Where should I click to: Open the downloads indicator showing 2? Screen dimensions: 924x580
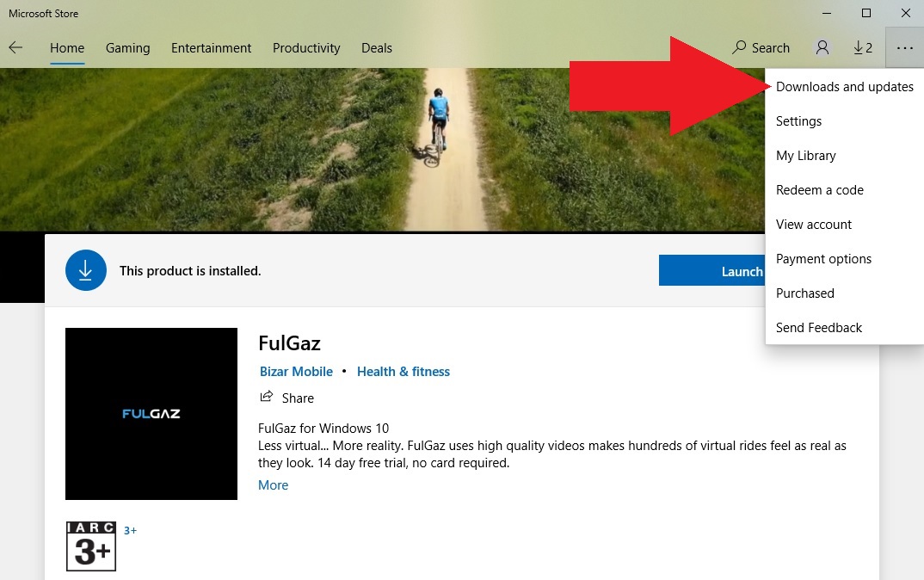863,47
